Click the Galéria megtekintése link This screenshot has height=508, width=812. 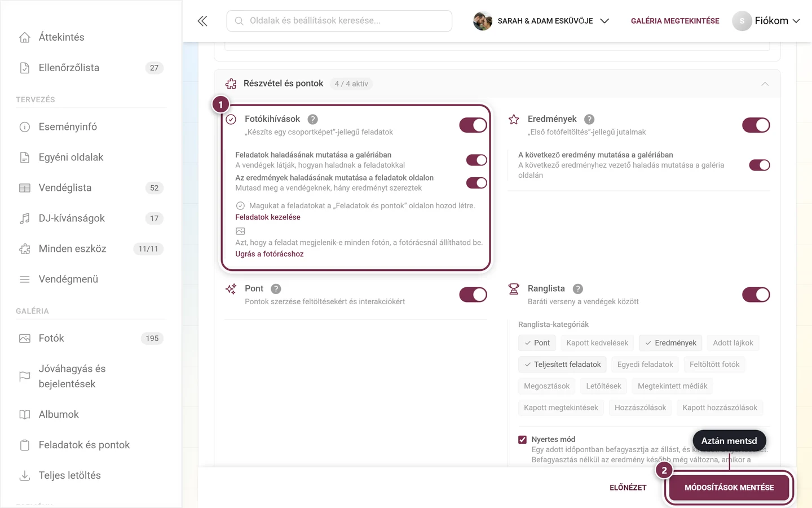tap(675, 21)
